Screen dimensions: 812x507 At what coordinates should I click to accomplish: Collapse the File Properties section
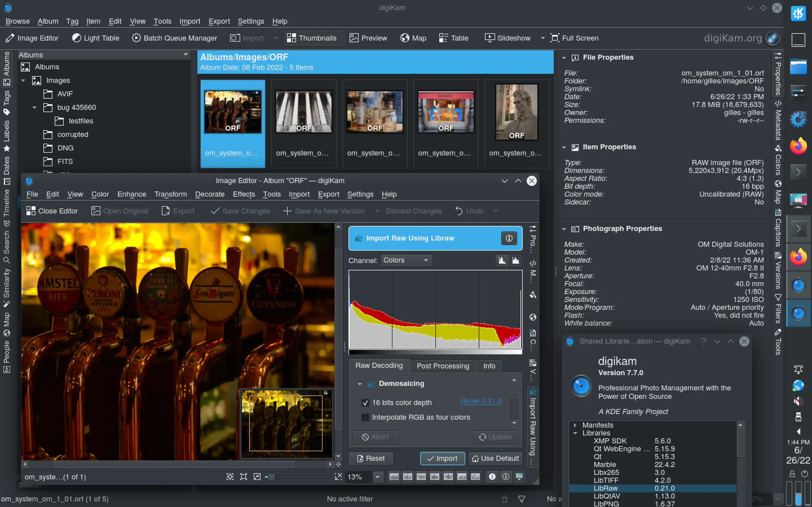(x=564, y=58)
